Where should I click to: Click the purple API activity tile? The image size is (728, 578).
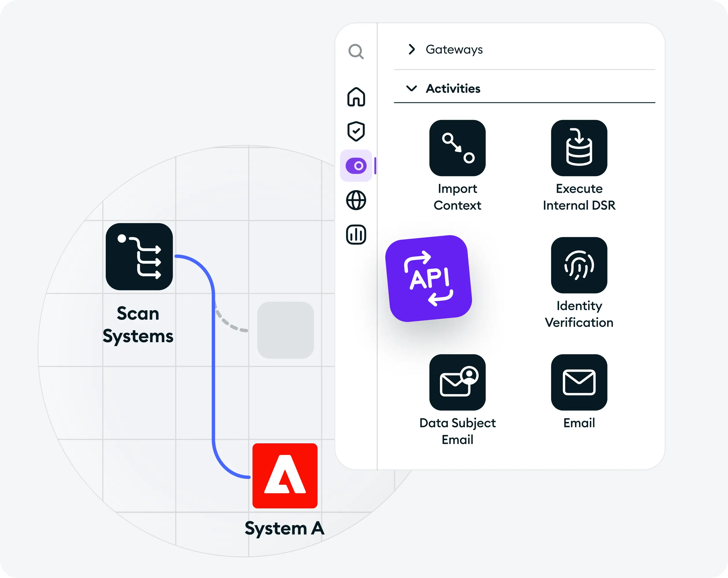pyautogui.click(x=428, y=279)
